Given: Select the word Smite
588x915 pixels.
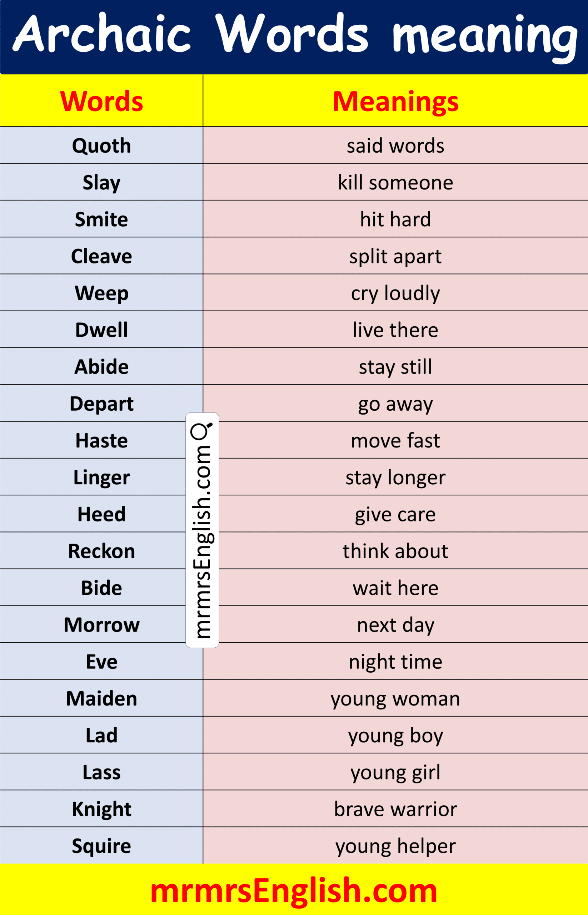Looking at the screenshot, I should tap(101, 219).
